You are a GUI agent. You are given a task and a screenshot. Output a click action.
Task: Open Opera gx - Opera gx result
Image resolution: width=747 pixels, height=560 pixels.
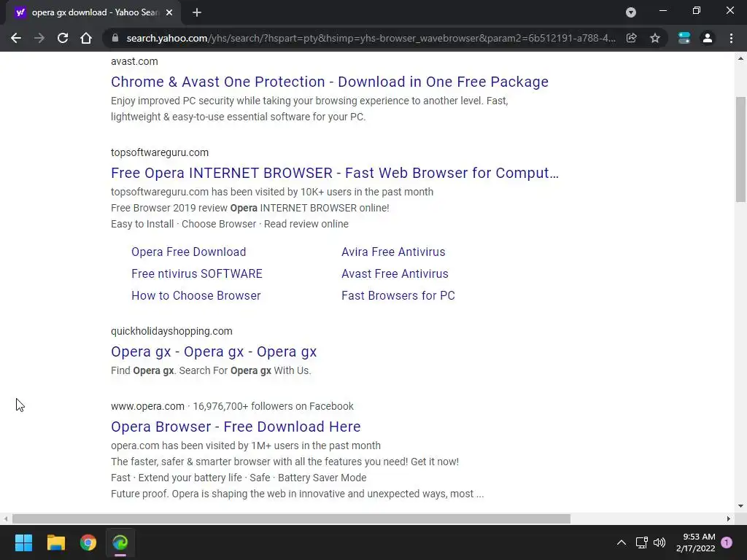(214, 351)
